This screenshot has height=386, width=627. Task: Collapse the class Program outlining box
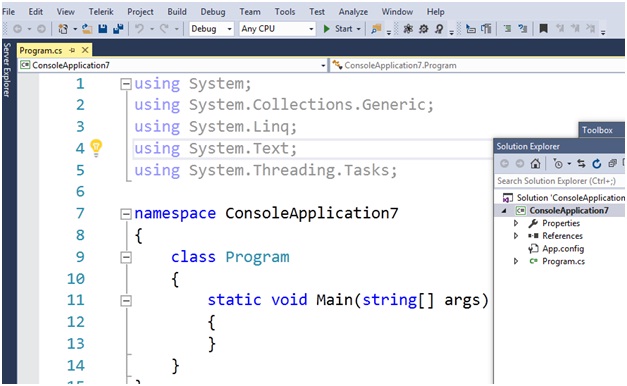tap(126, 257)
